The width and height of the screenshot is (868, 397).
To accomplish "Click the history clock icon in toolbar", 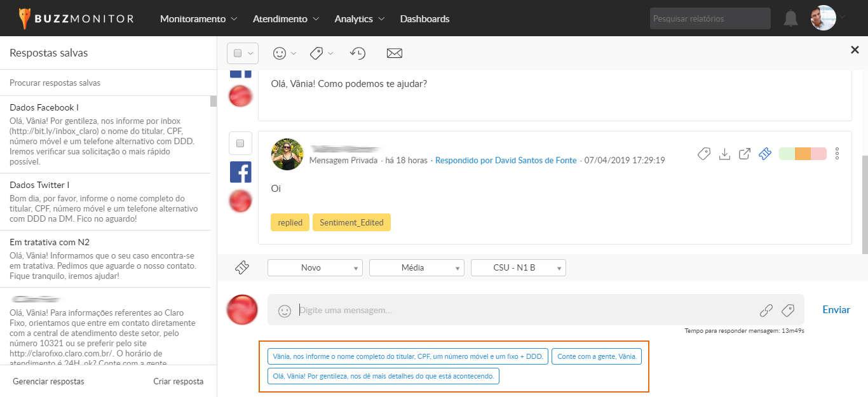I will (358, 53).
